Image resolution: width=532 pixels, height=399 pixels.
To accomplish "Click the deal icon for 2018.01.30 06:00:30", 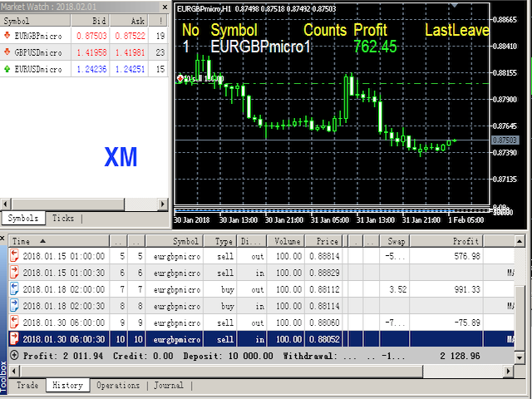I will 14,338.
